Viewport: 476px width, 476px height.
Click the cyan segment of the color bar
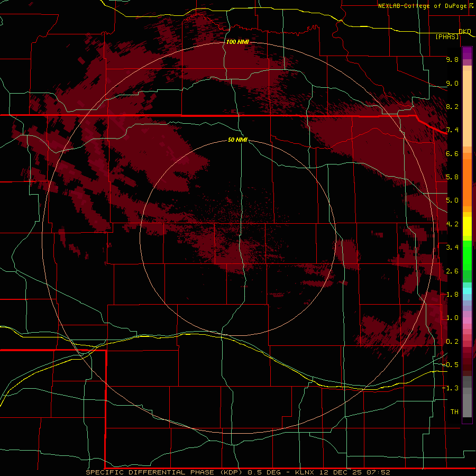click(467, 291)
